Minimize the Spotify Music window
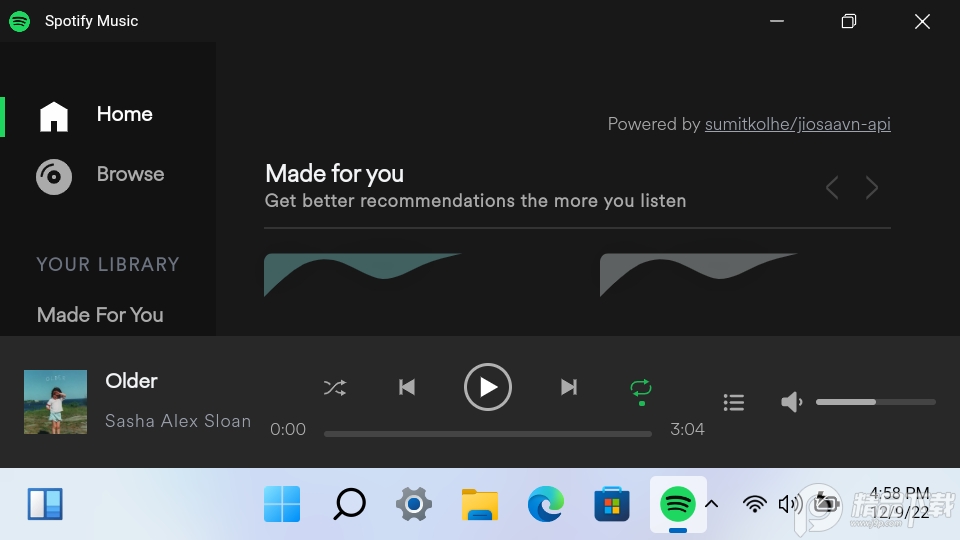 (776, 21)
